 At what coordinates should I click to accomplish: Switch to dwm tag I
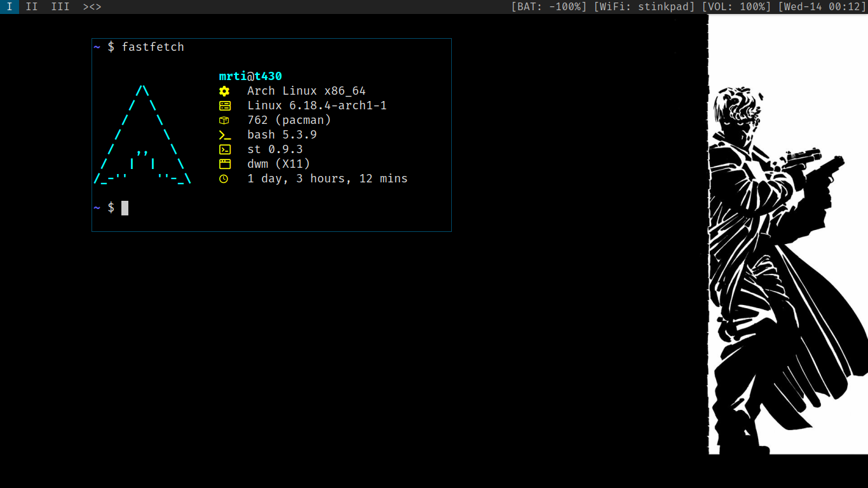(10, 7)
